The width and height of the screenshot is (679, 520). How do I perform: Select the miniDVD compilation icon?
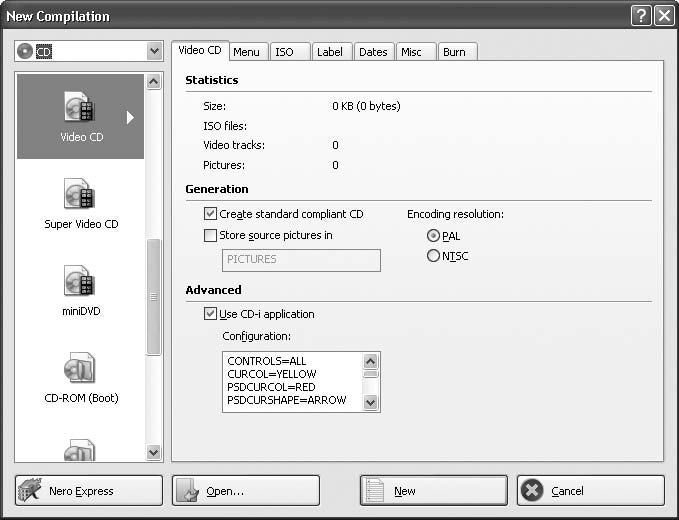click(x=79, y=281)
